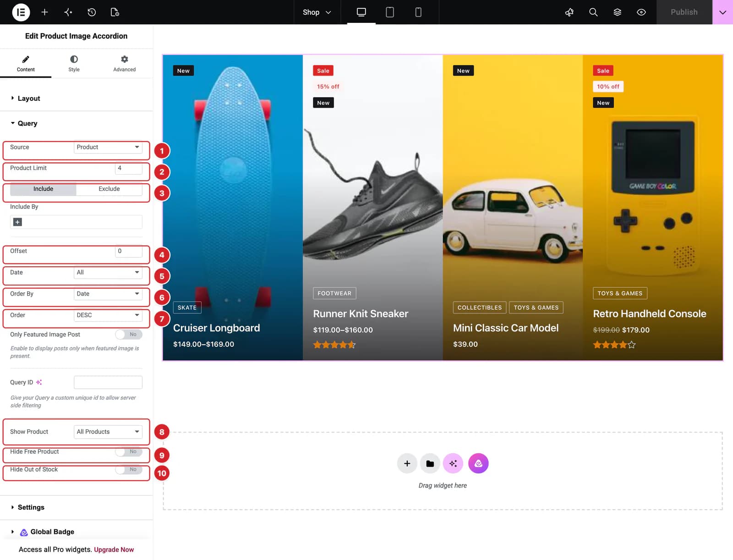The image size is (733, 560).
Task: Click the Upgrade Now link
Action: pyautogui.click(x=114, y=550)
